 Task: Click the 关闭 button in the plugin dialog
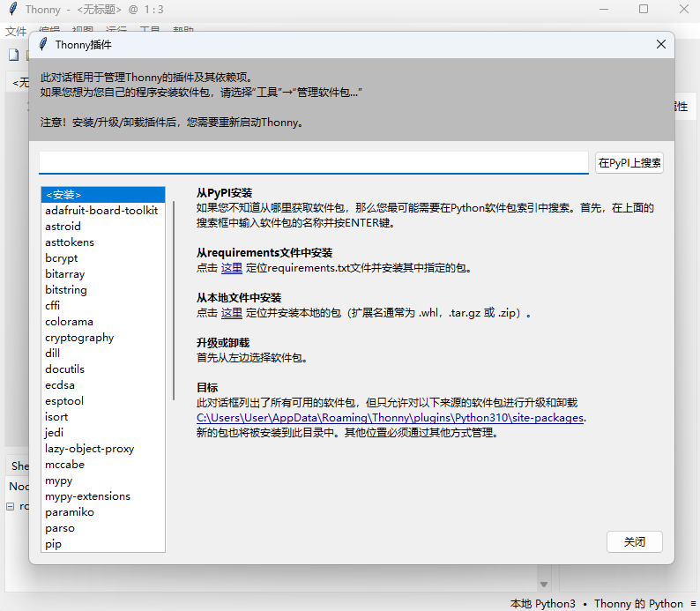[635, 542]
